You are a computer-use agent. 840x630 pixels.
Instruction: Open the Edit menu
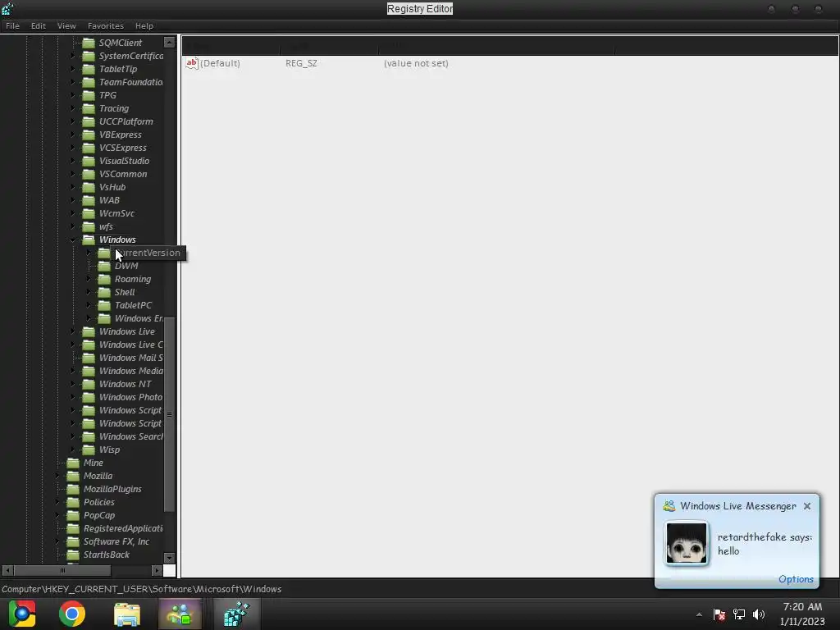(x=38, y=25)
